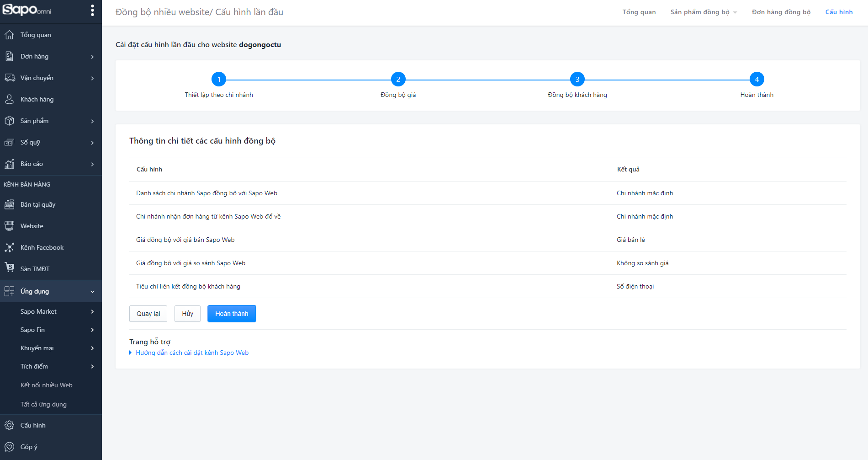Click 'Chi nhánh nhận đơn hàng từ kênh' row
This screenshot has height=460, width=868.
pyautogui.click(x=487, y=216)
